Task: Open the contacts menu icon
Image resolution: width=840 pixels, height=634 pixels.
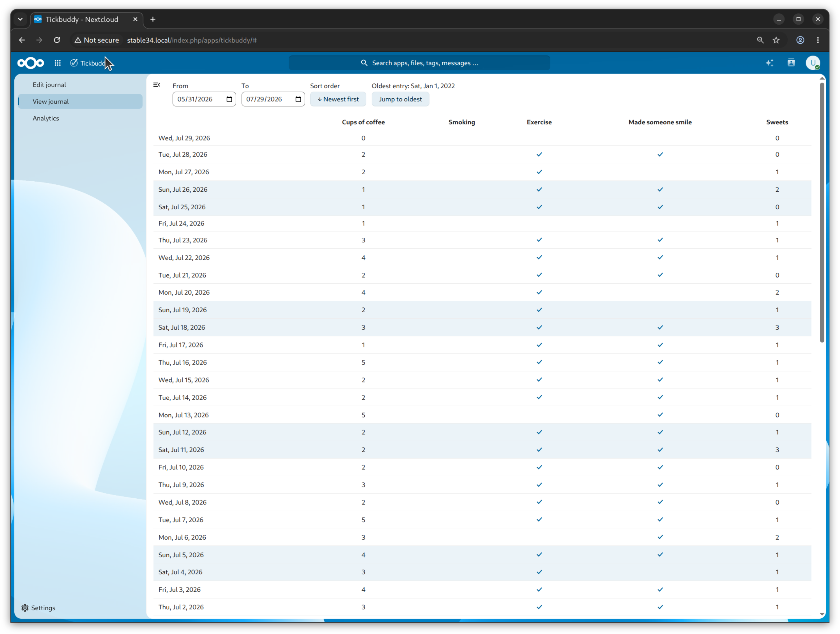Action: click(791, 63)
